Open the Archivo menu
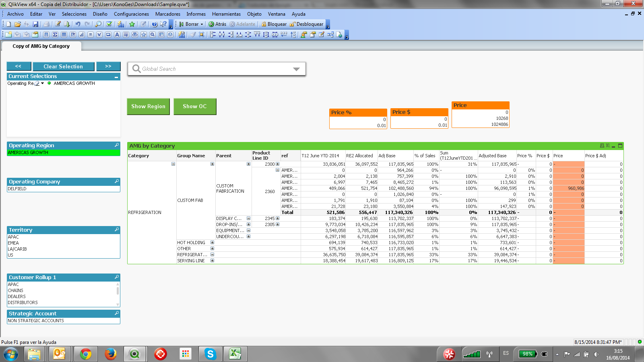 tap(15, 14)
